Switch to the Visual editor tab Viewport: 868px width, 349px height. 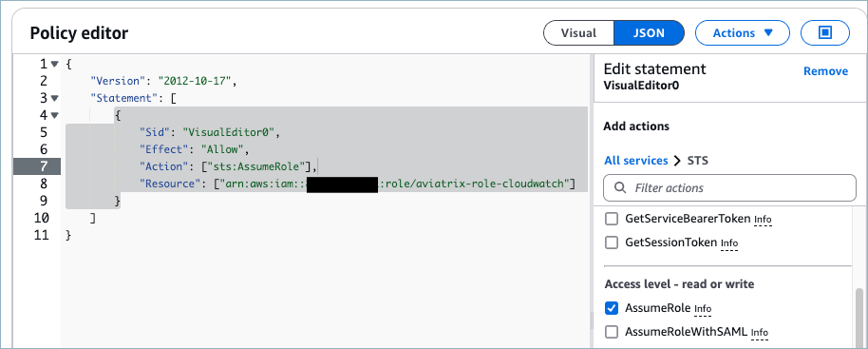pyautogui.click(x=578, y=33)
